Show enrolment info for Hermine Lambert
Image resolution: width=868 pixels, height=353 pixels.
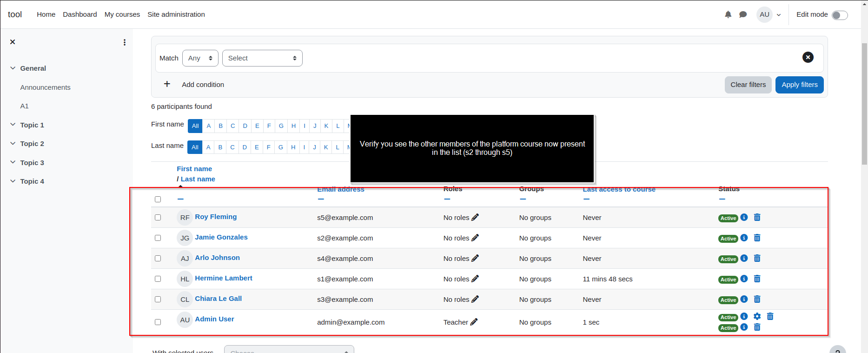744,279
